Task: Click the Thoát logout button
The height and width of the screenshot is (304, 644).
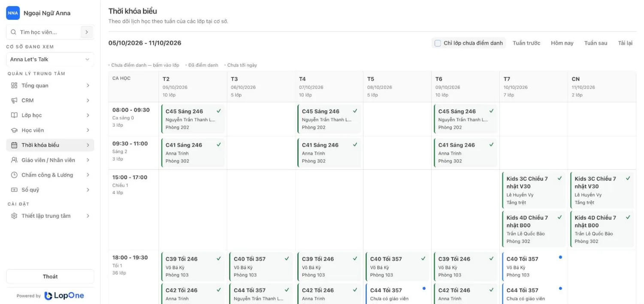Action: [x=50, y=277]
